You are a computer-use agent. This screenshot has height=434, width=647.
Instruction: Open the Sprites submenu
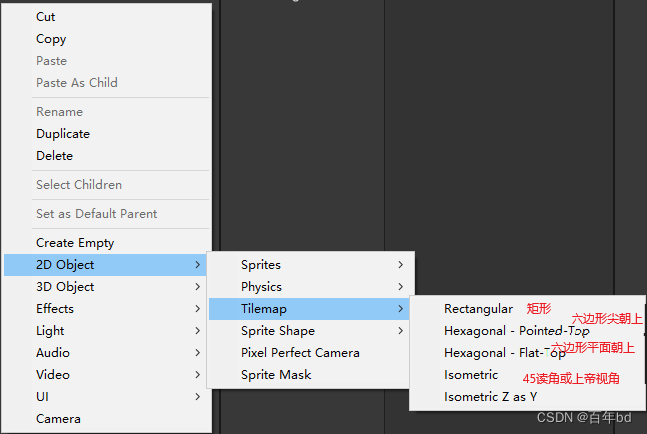click(261, 265)
